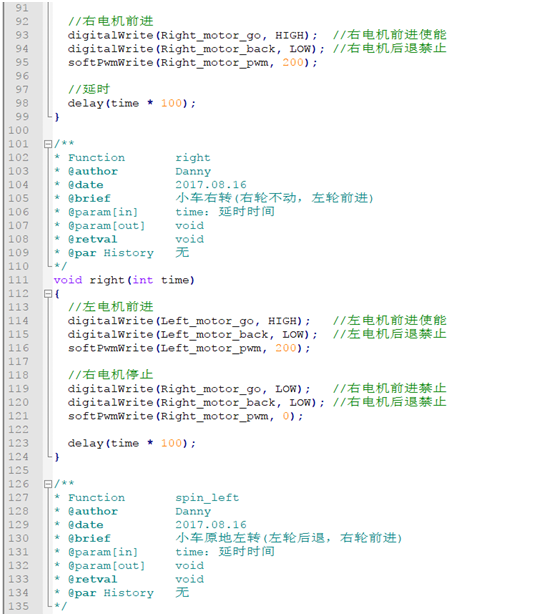
Task: Click 'digitalWrite(Right_motor_go, HIGH);' on line 93
Action: click(x=192, y=36)
